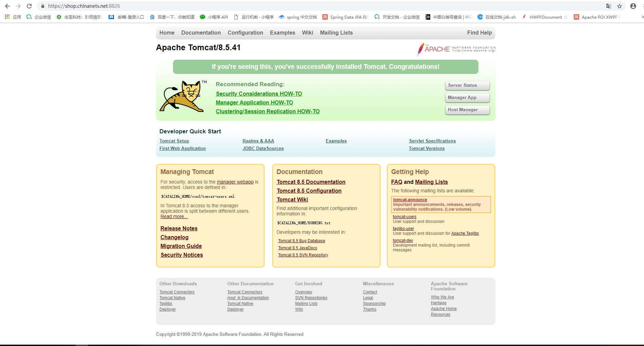Open Find Help in navigation bar

(479, 33)
